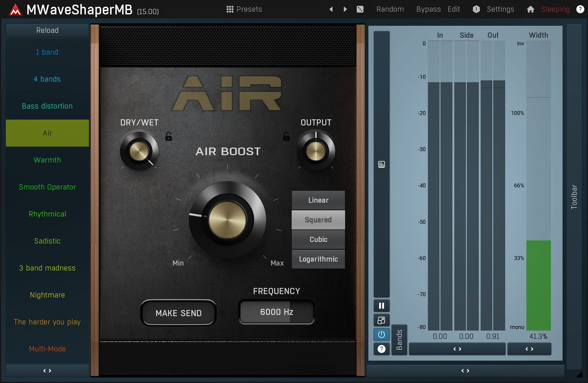Expand the level meters arrows button

point(457,349)
